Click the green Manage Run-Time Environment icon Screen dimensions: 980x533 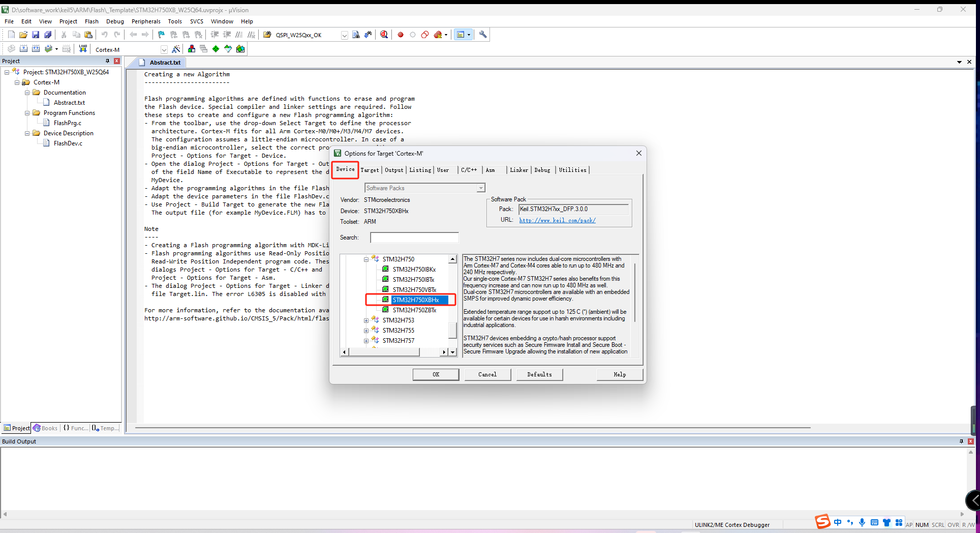(x=216, y=49)
